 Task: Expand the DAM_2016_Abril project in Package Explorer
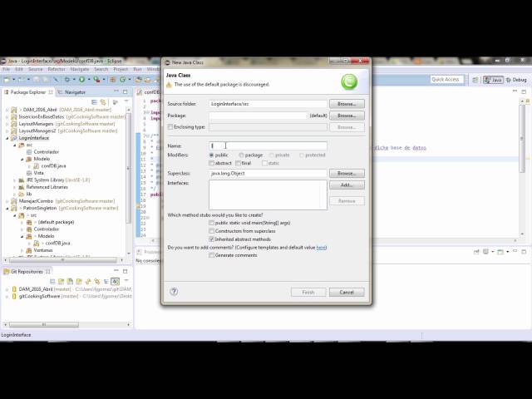[7, 110]
